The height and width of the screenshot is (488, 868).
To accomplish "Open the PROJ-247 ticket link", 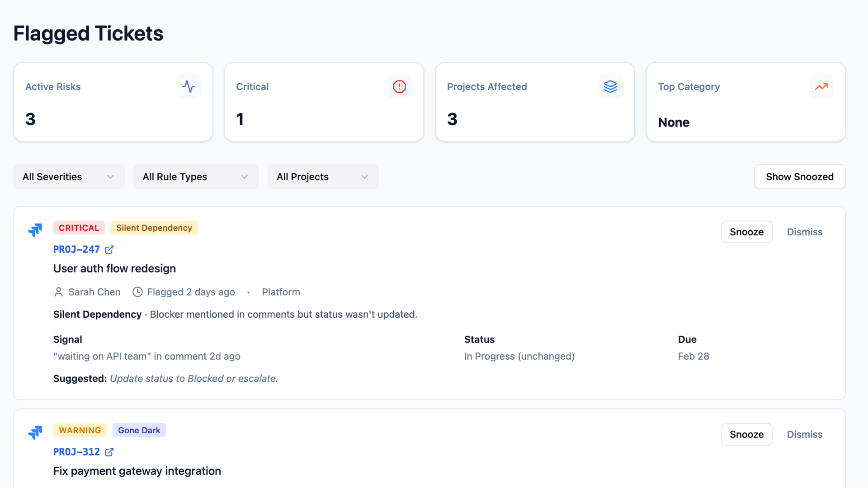I will [x=76, y=249].
